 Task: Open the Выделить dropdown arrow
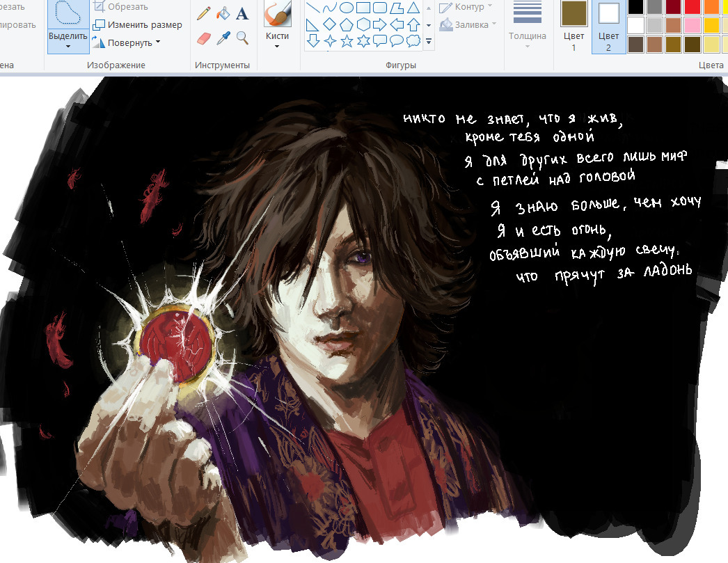pyautogui.click(x=68, y=47)
